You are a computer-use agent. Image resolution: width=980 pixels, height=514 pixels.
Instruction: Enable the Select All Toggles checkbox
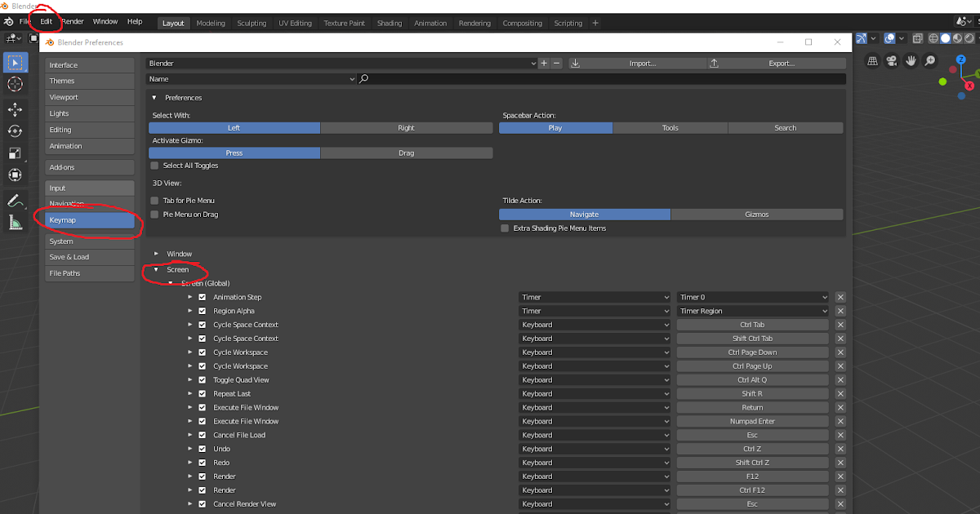[x=154, y=165]
